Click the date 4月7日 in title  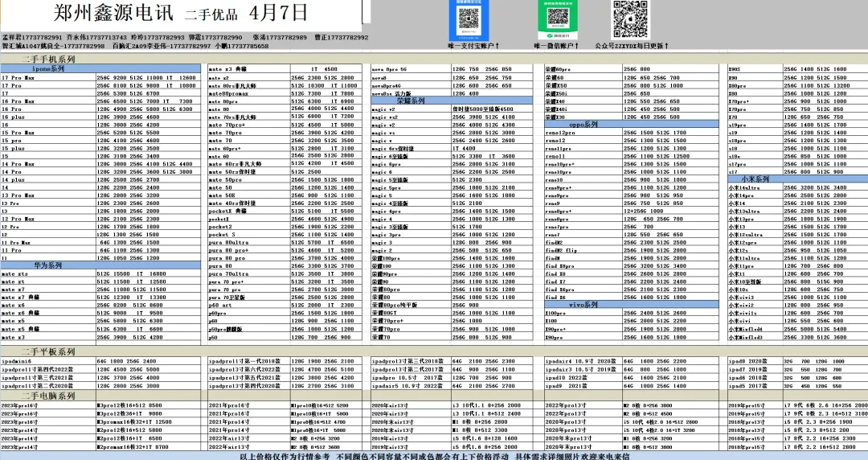[278, 12]
